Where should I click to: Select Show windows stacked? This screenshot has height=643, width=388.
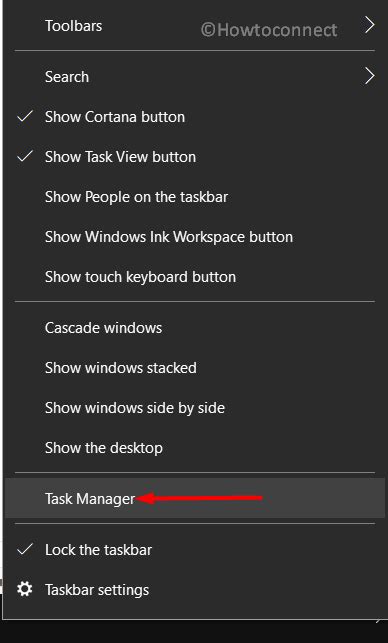pos(194,368)
